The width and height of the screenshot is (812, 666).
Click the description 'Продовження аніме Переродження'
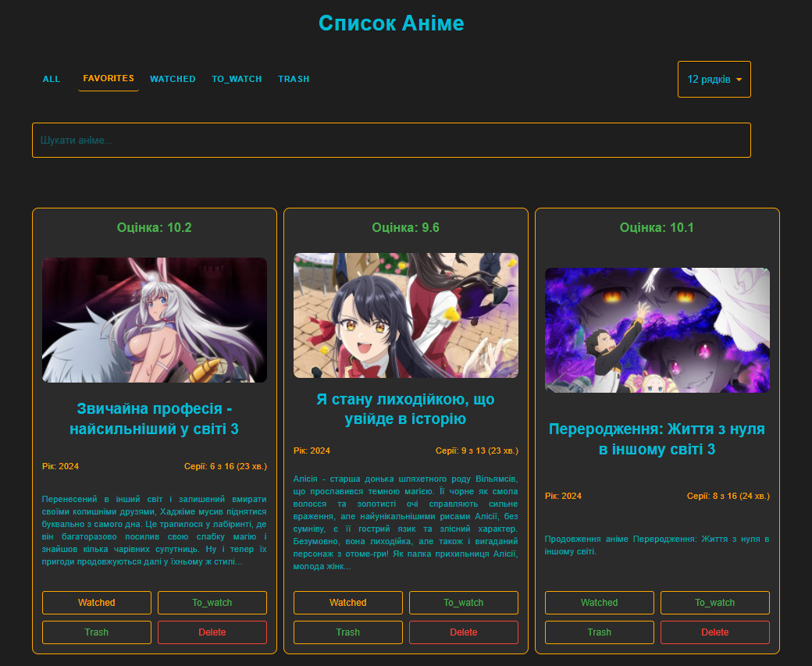(x=657, y=545)
